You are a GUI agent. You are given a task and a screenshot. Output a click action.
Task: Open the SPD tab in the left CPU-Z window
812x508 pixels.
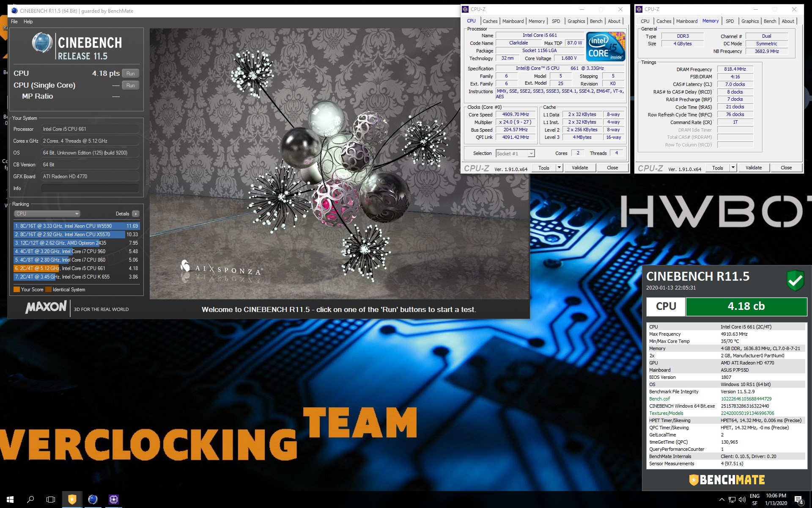(556, 21)
